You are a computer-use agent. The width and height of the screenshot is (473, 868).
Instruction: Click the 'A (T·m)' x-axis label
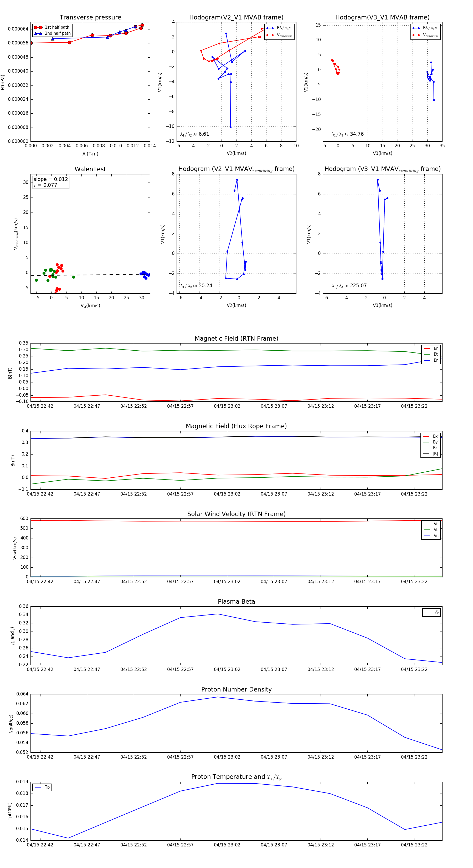(x=90, y=154)
